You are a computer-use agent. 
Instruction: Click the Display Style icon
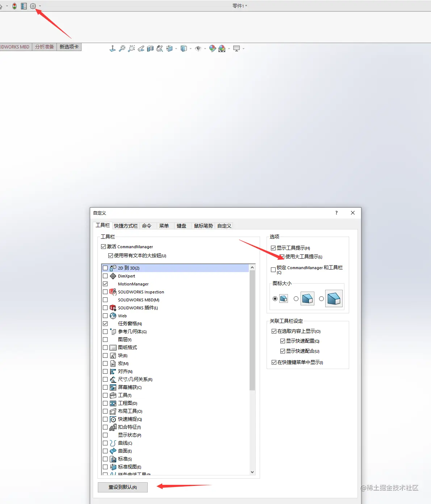[x=184, y=48]
